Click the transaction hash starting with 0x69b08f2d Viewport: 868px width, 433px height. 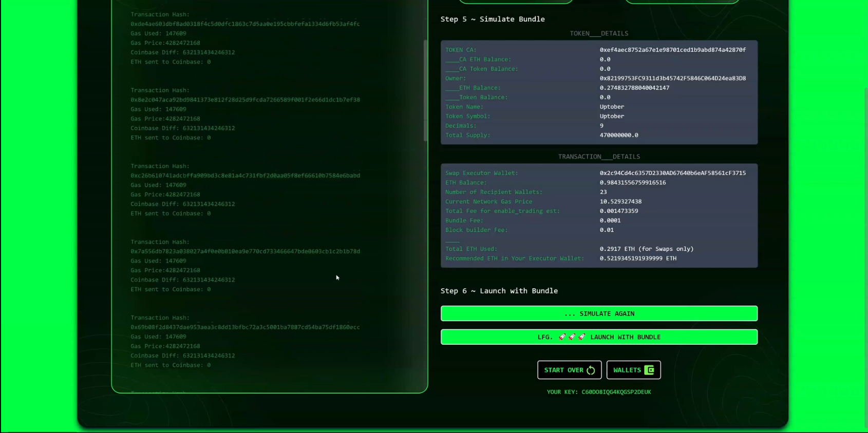pyautogui.click(x=245, y=327)
